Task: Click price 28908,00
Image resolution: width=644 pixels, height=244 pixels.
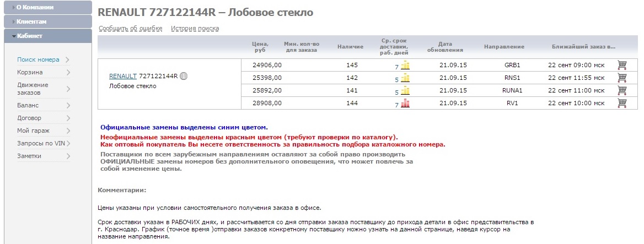Action: click(267, 104)
